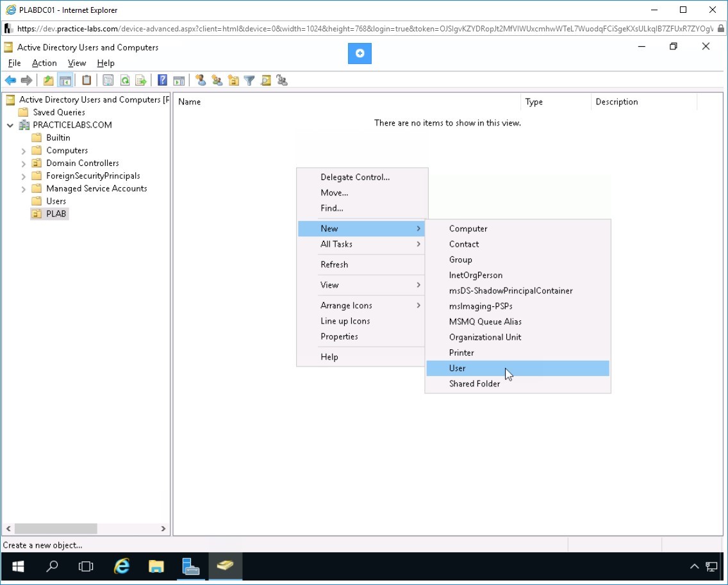Click the Back arrow toolbar icon

click(10, 80)
